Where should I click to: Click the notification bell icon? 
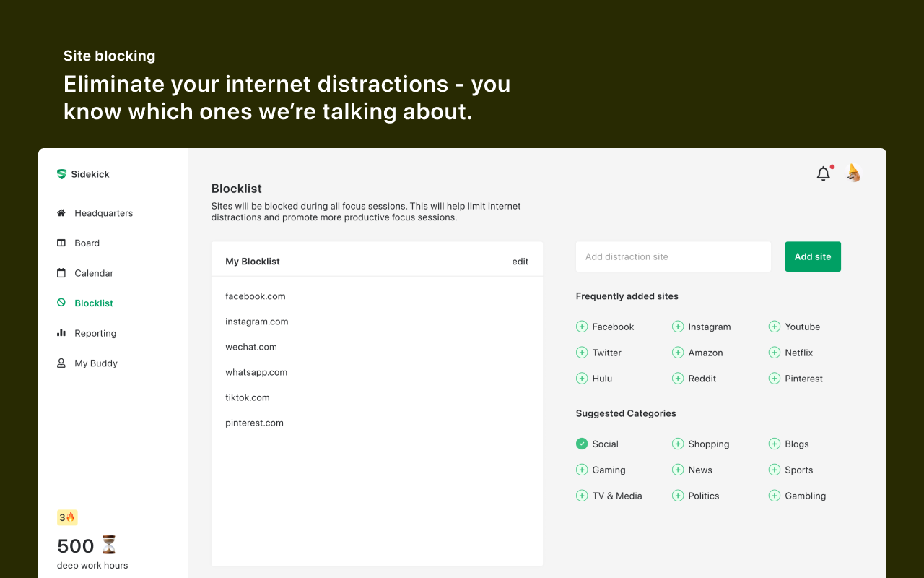pyautogui.click(x=823, y=173)
